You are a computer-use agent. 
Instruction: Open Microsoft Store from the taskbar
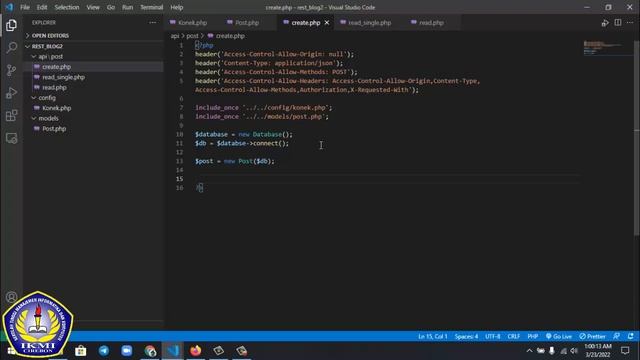click(81, 351)
